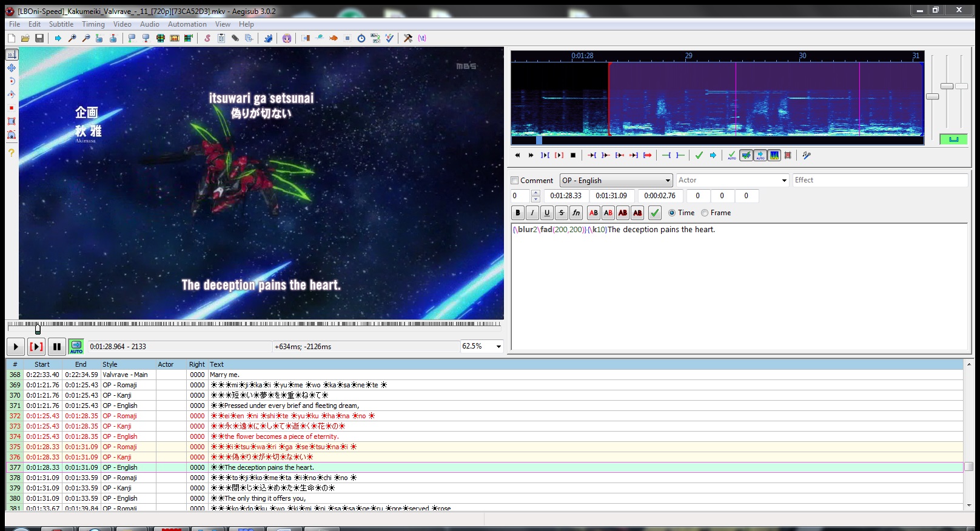Viewport: 980px width, 531px height.
Task: Click the video seek bar slider
Action: pos(38,329)
